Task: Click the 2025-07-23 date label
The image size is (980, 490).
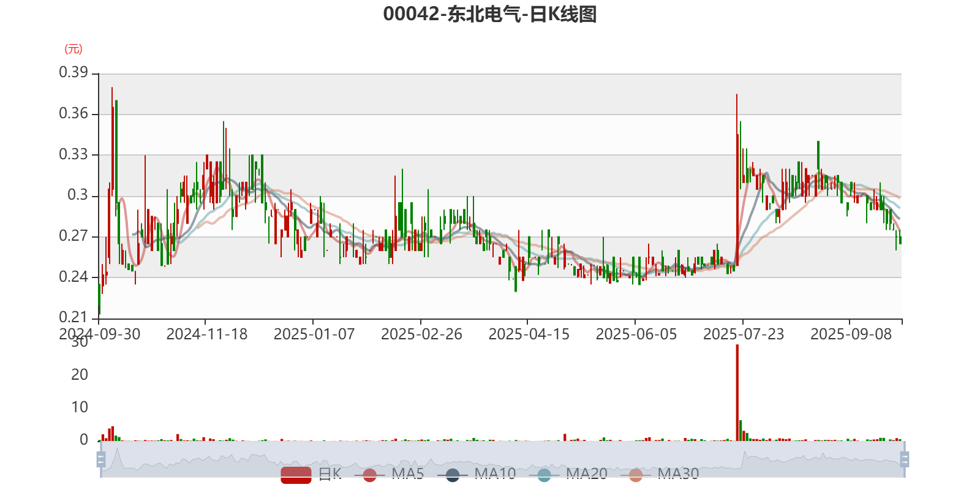Action: click(x=744, y=334)
